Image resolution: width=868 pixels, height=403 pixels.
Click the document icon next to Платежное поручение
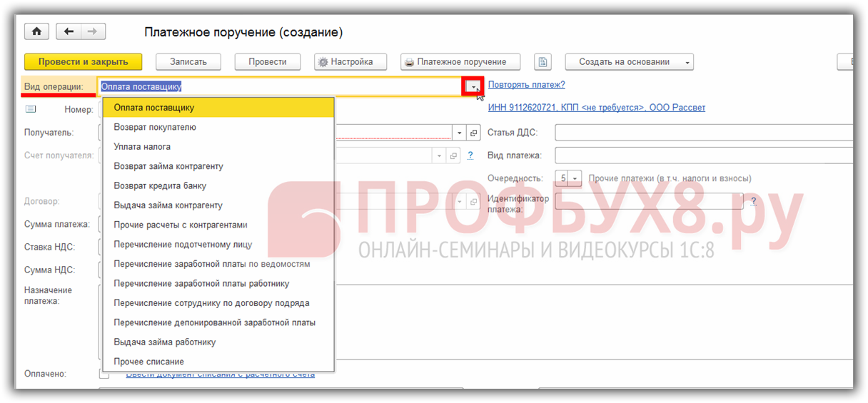tap(543, 62)
